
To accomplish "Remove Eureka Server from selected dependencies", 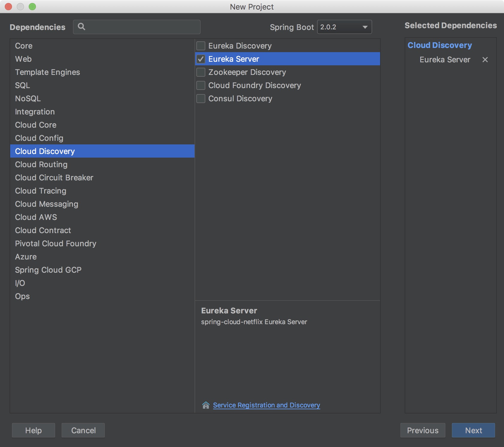I will [x=485, y=60].
